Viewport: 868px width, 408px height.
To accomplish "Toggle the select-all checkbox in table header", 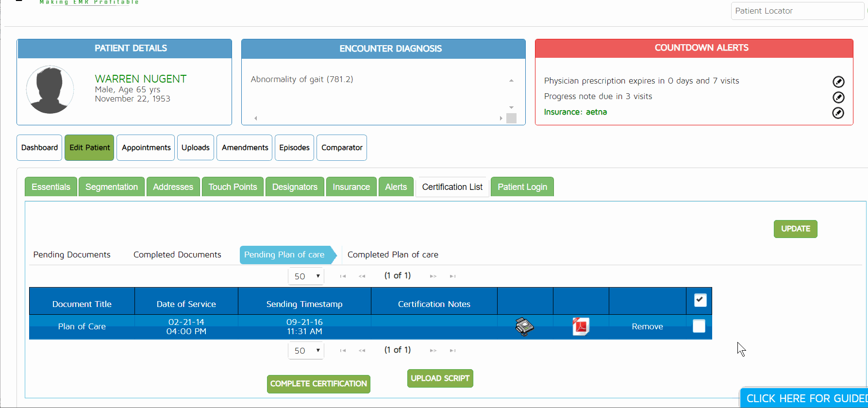I will (700, 300).
